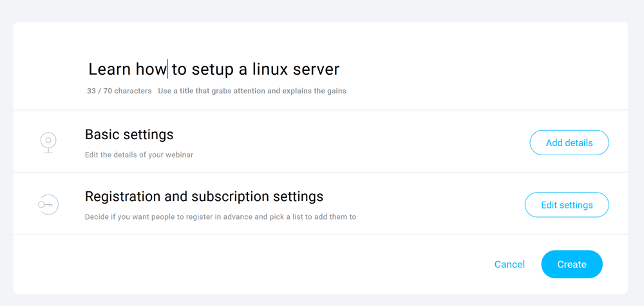This screenshot has height=306, width=644.
Task: Click the key icon beside Registration settings
Action: [48, 204]
